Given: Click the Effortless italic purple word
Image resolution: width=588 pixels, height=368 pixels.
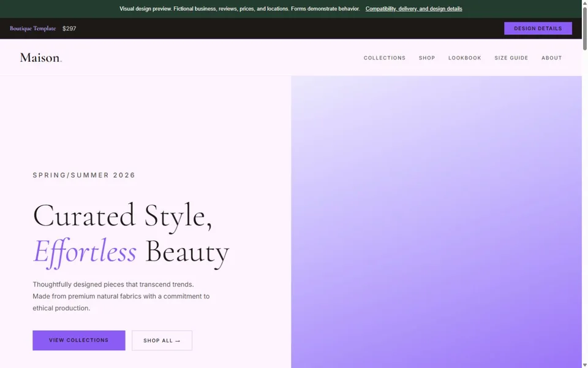Looking at the screenshot, I should tap(85, 252).
